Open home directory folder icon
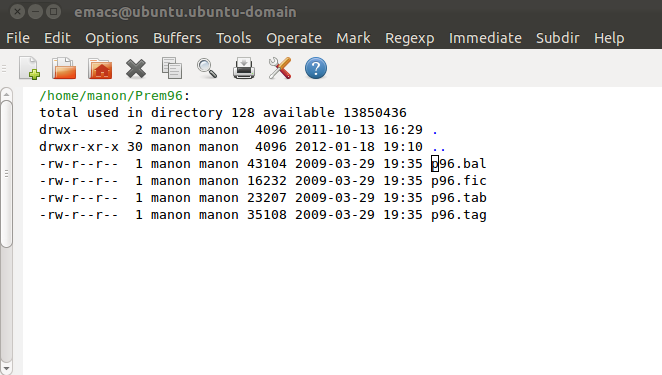The image size is (662, 375). tap(100, 68)
